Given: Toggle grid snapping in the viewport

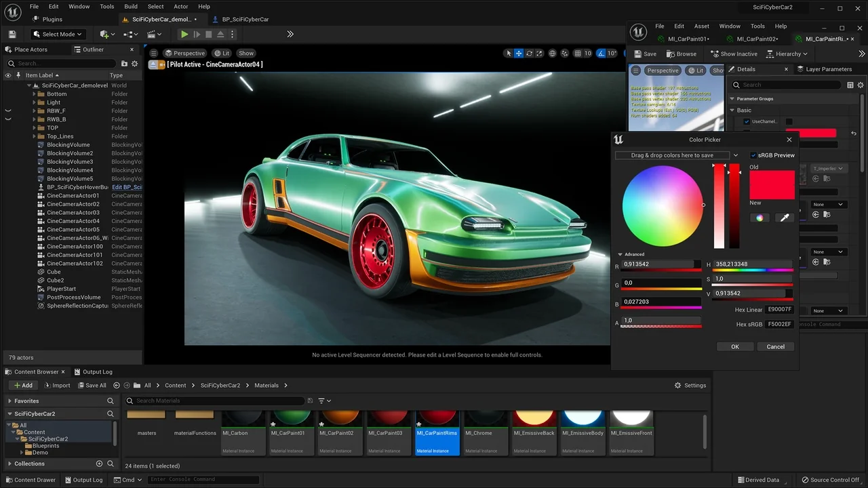Looking at the screenshot, I should [578, 54].
